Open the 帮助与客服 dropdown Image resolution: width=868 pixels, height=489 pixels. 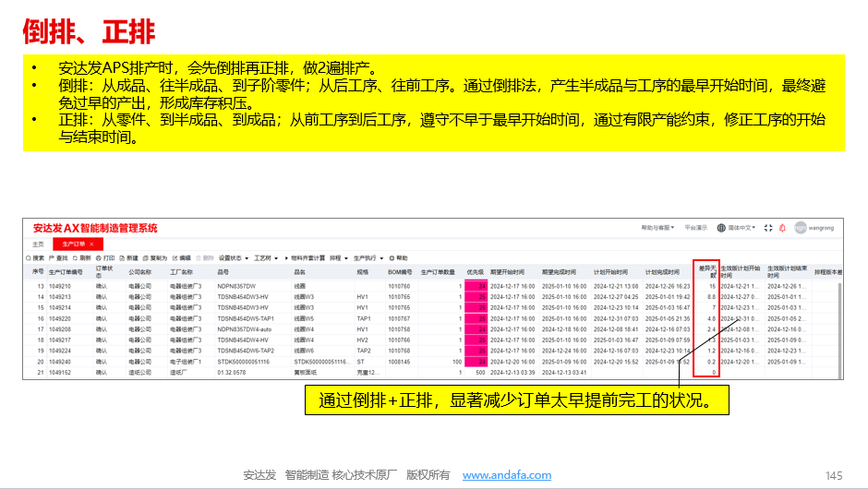click(x=657, y=228)
